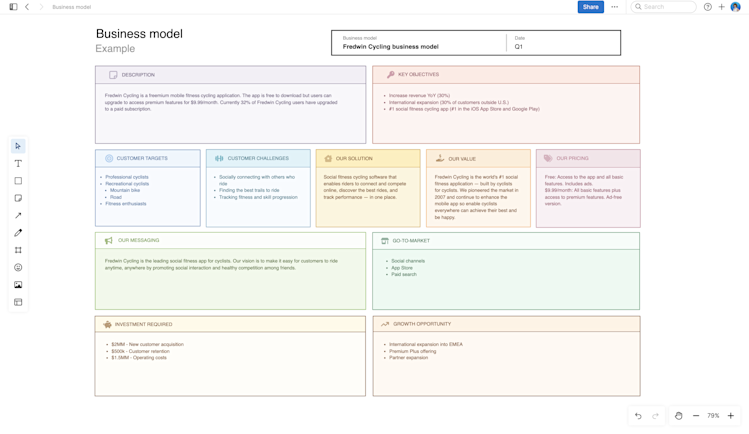
Task: Select the sticky note tool
Action: pyautogui.click(x=18, y=198)
